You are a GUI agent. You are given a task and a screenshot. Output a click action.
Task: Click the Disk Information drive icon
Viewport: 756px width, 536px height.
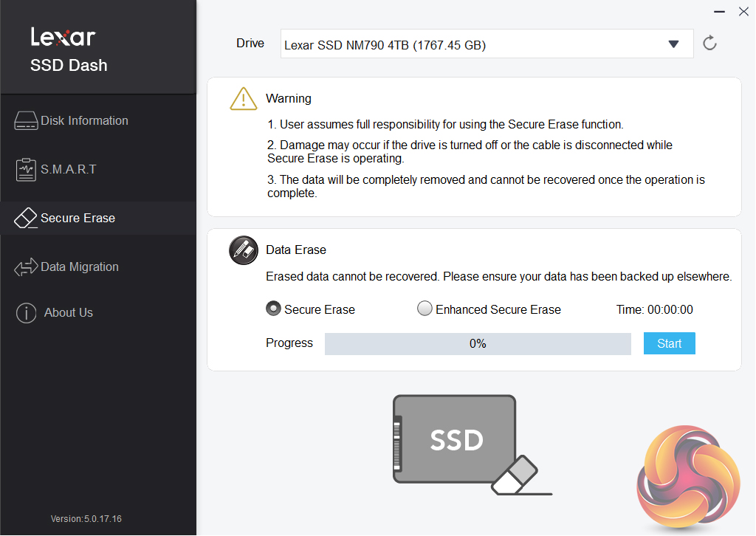(26, 121)
